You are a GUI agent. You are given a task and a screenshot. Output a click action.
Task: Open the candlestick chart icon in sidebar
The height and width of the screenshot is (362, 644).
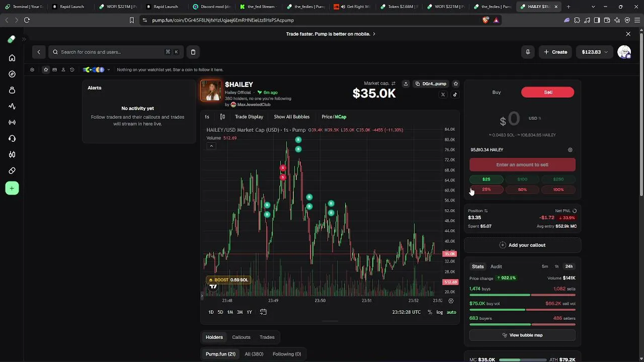click(x=12, y=154)
